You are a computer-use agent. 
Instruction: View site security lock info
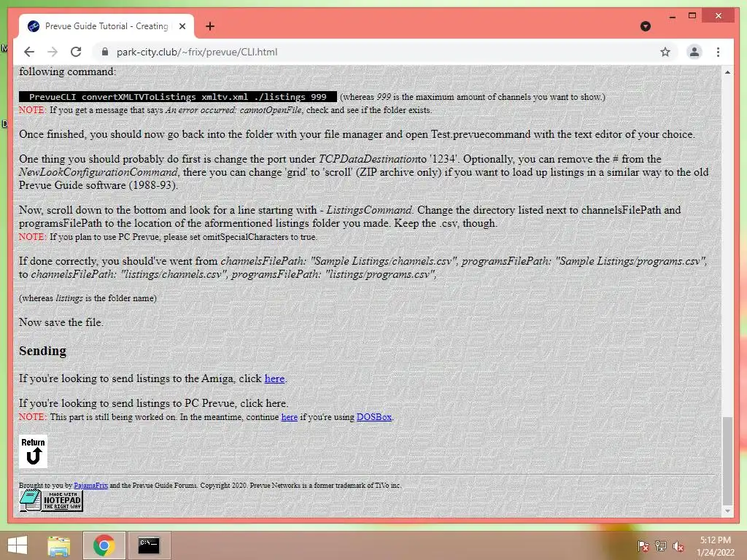point(105,52)
